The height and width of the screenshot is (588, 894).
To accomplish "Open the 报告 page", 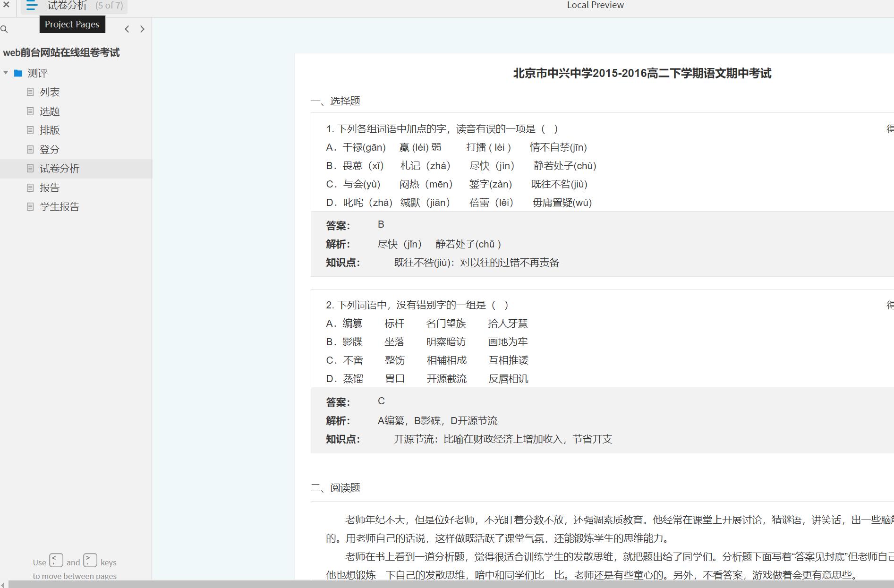I will click(50, 188).
